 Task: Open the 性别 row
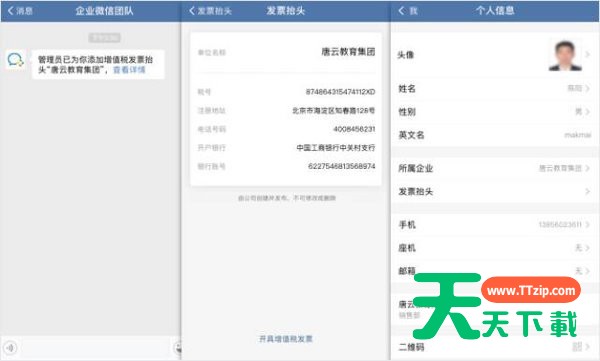pyautogui.click(x=494, y=112)
